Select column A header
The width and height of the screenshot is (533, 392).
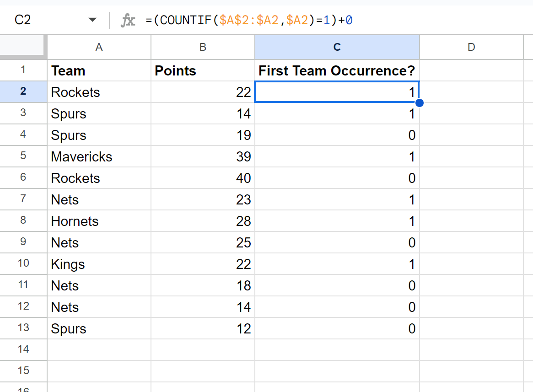coord(99,47)
